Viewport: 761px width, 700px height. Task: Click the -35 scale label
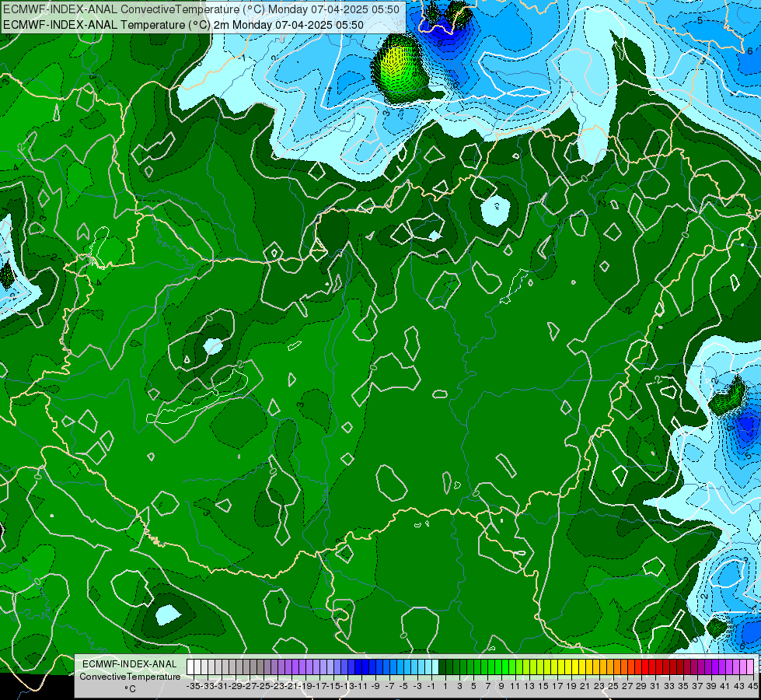(194, 687)
